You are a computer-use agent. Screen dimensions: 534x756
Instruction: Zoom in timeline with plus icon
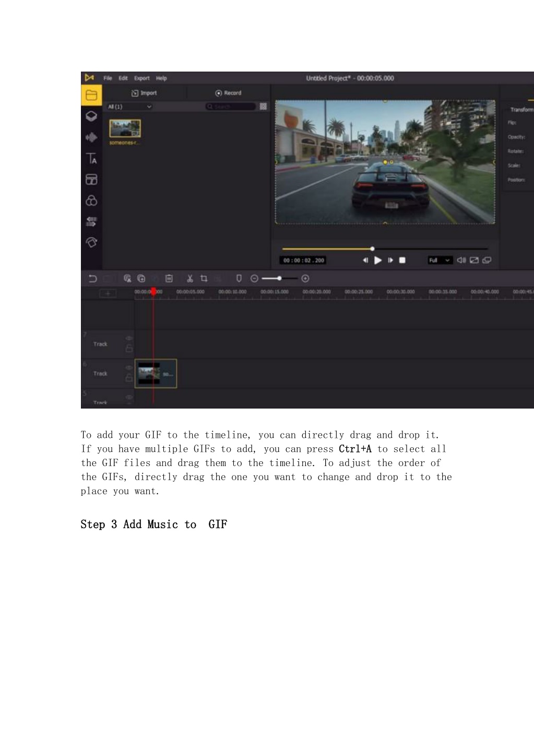[305, 278]
